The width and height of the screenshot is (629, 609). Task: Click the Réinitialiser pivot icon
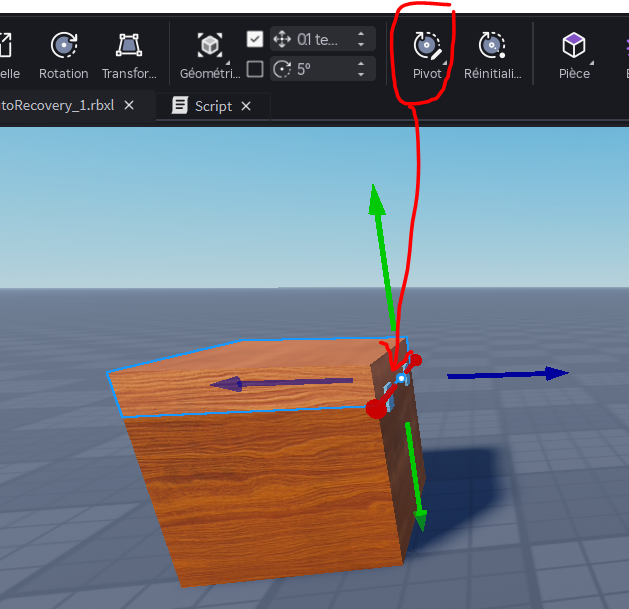pyautogui.click(x=492, y=45)
